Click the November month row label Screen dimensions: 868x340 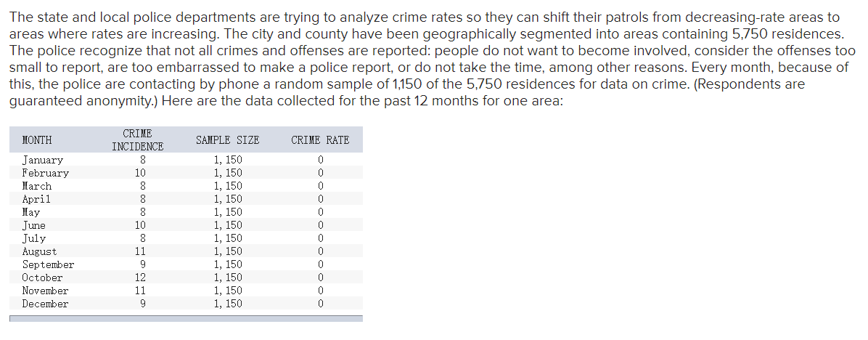pyautogui.click(x=46, y=291)
